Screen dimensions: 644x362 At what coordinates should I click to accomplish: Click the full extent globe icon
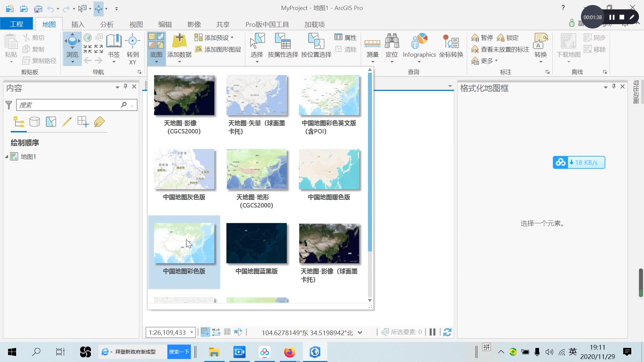[88, 38]
